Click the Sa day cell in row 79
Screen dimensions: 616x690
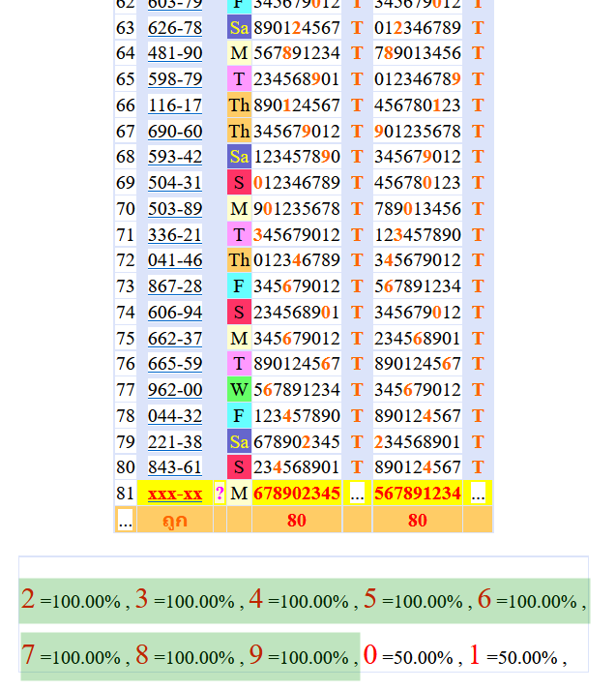(x=239, y=441)
